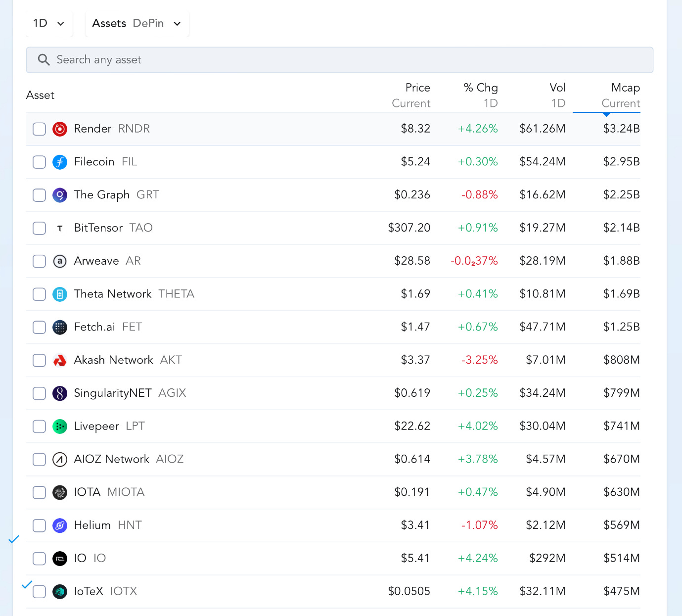Click the Filecoin FIL logo icon

point(60,162)
